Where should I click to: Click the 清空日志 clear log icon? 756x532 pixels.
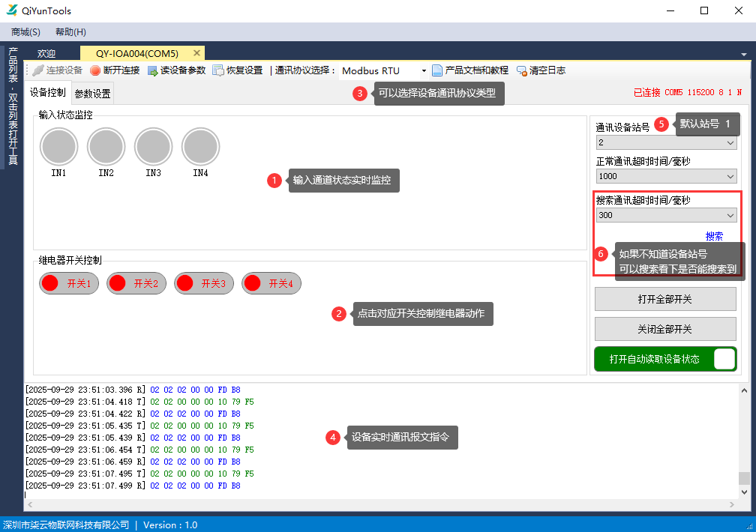521,70
